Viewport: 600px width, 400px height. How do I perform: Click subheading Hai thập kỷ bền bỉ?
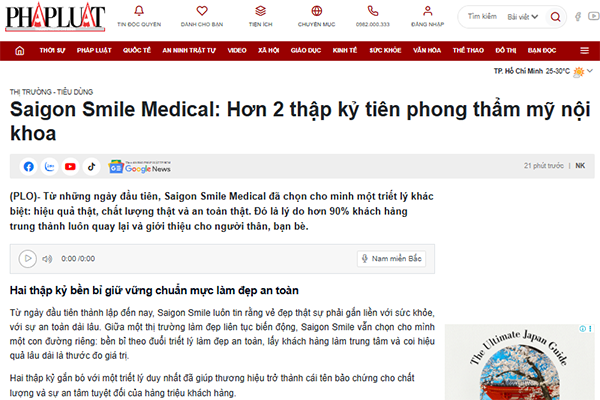154,291
